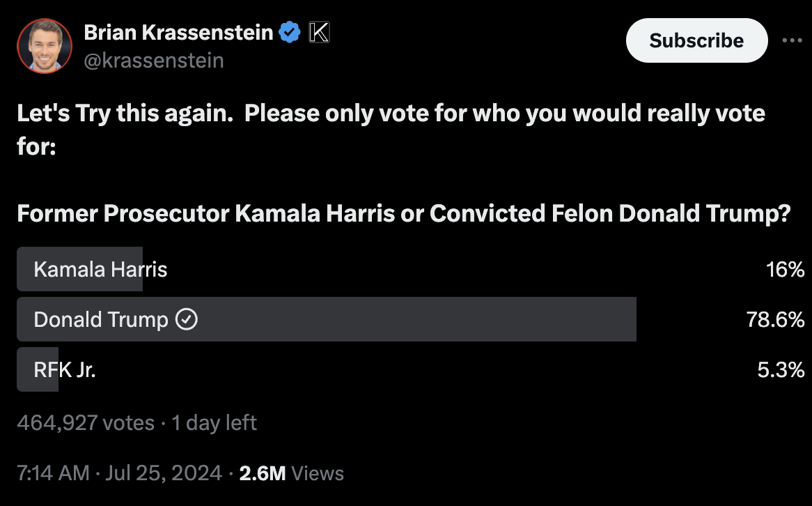
Task: Click the 5.3% poll result
Action: (x=781, y=369)
